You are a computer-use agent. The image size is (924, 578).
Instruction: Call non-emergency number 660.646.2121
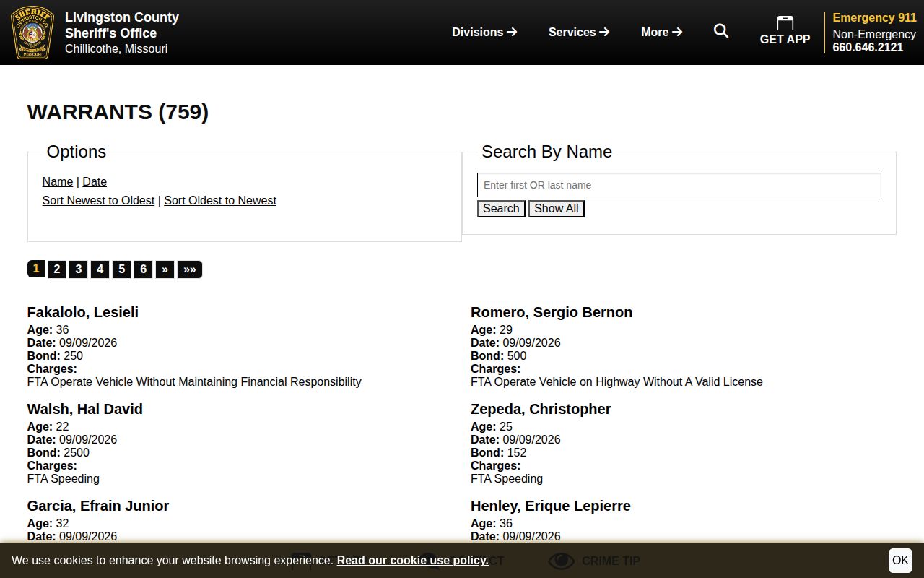point(868,47)
